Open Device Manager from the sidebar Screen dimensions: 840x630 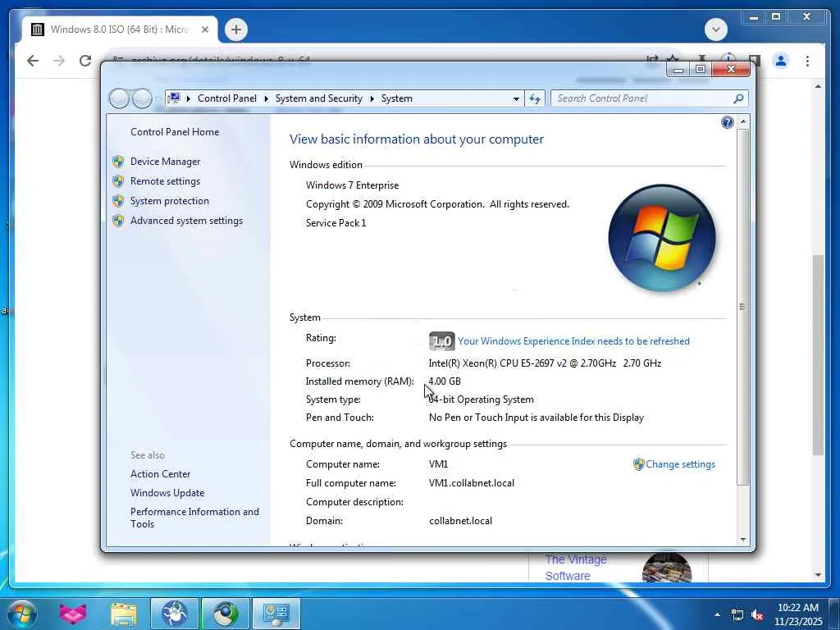165,162
